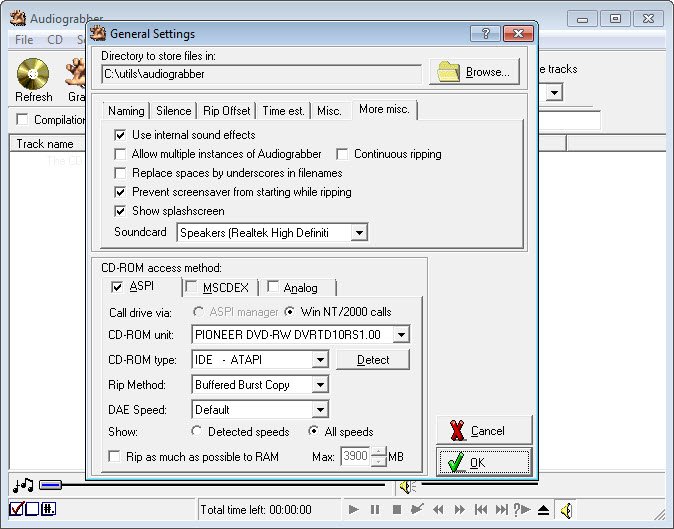Open the DAE Speed dropdown
674x529 pixels.
point(320,410)
